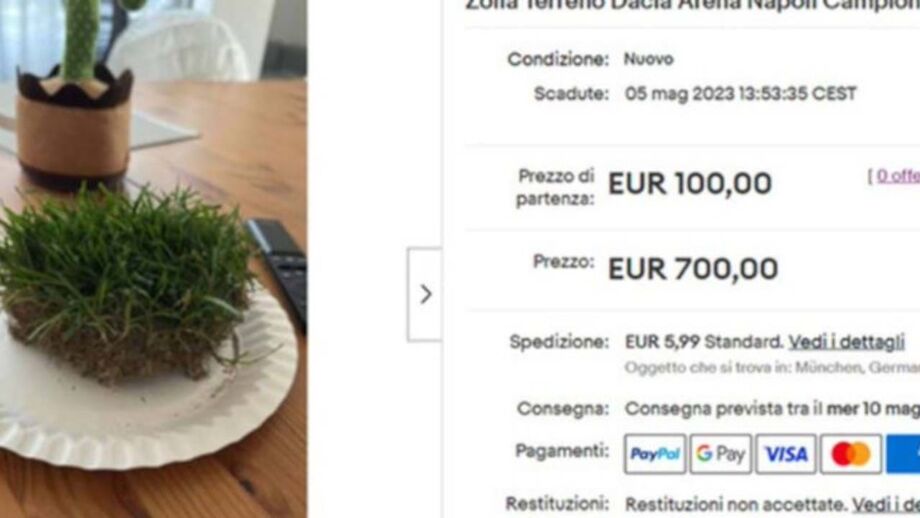The height and width of the screenshot is (518, 920).
Task: Open the '0 offerte' bids link
Action: (898, 176)
